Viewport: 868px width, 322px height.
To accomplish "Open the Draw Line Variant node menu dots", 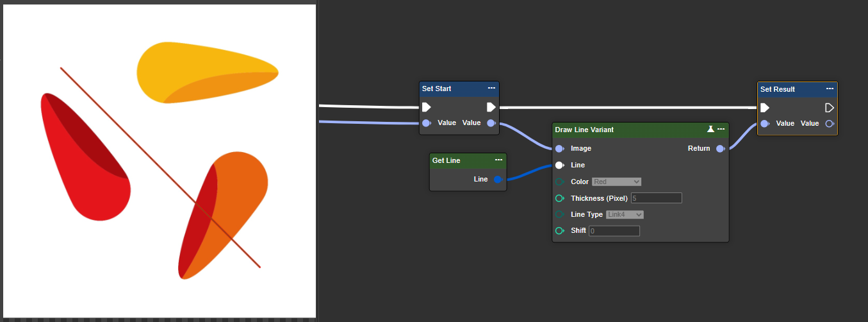I will (721, 130).
